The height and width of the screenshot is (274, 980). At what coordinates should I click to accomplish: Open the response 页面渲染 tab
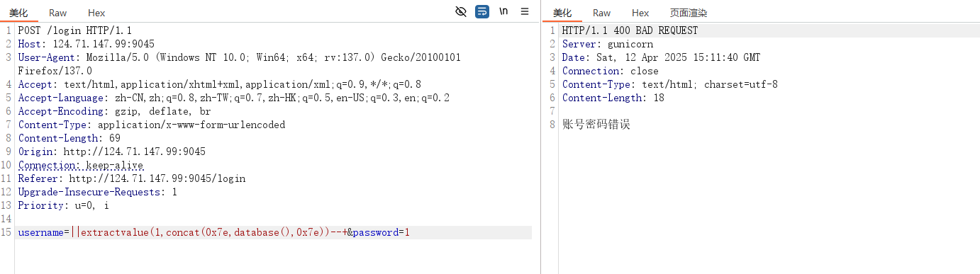(x=689, y=13)
